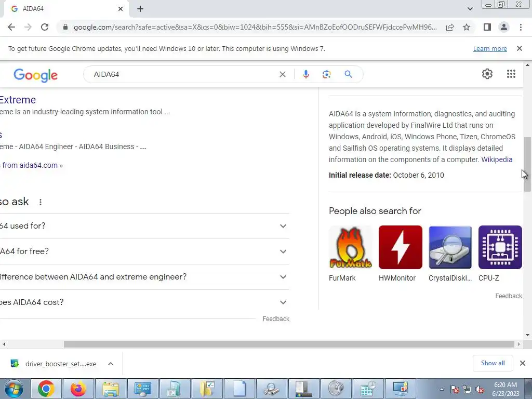Open the taskbar clock and date
Image resolution: width=532 pixels, height=399 pixels.
point(506,389)
